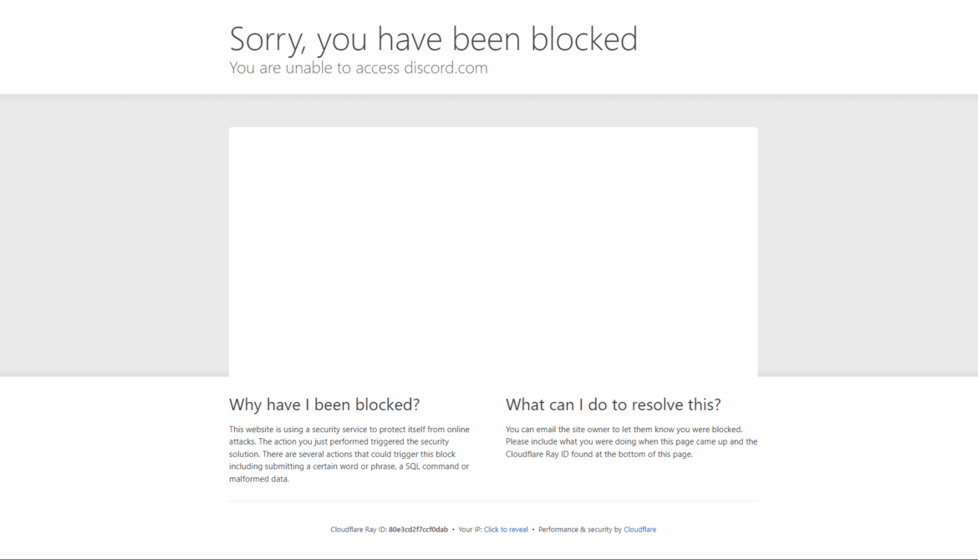Click the "Your IP:" label in the footer
This screenshot has width=978, height=560.
(470, 529)
